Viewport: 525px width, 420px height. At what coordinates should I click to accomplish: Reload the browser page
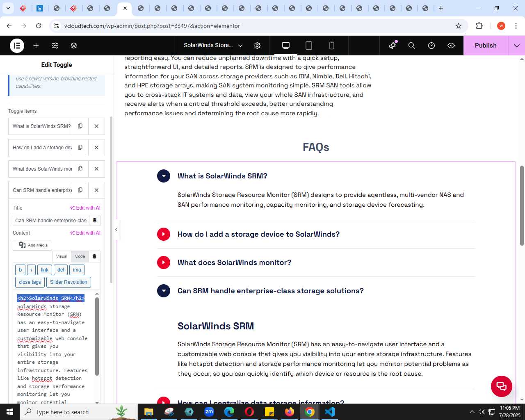[39, 26]
